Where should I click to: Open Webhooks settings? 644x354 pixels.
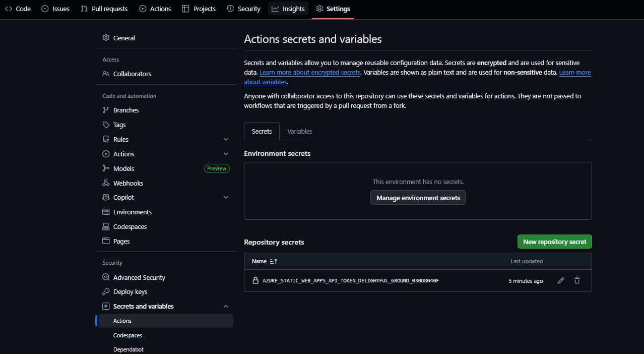click(166, 183)
